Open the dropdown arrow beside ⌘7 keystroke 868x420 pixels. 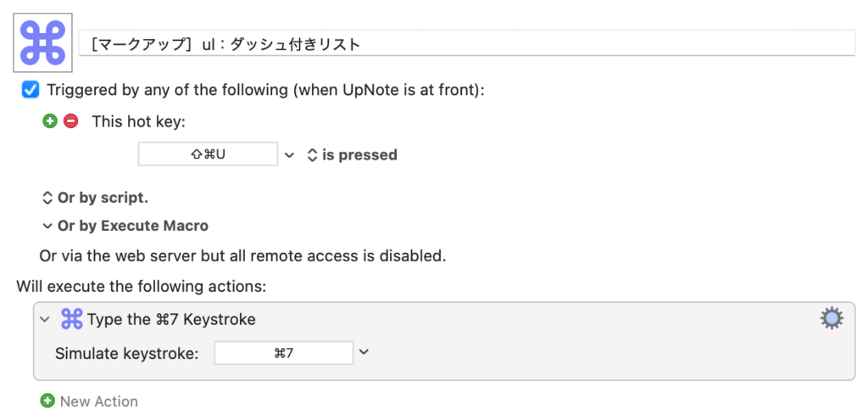pyautogui.click(x=364, y=352)
